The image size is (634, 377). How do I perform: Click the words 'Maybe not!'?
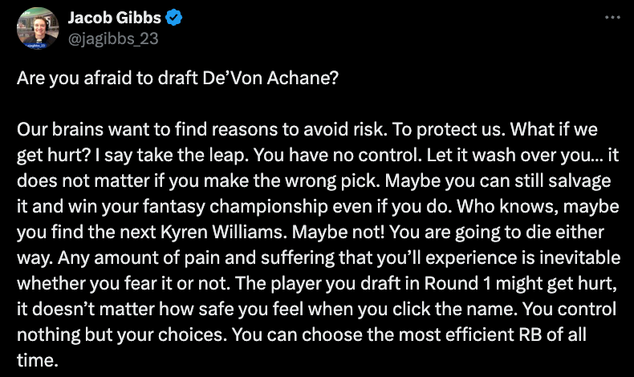[x=338, y=232]
